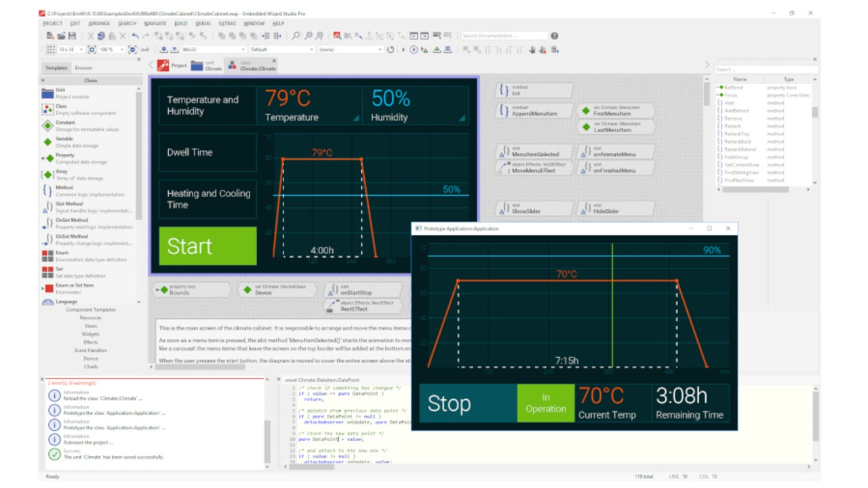Open the BUILD menu
868x488 pixels.
point(180,23)
